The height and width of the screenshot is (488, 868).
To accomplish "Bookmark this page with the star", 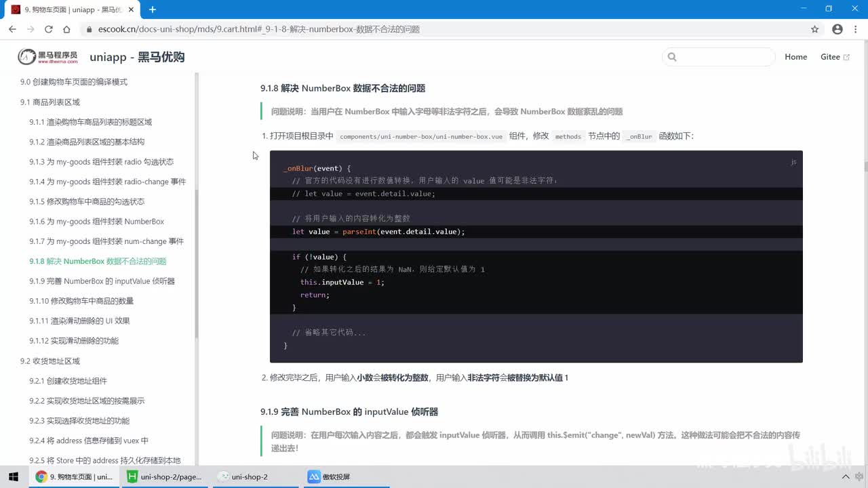I will click(815, 29).
